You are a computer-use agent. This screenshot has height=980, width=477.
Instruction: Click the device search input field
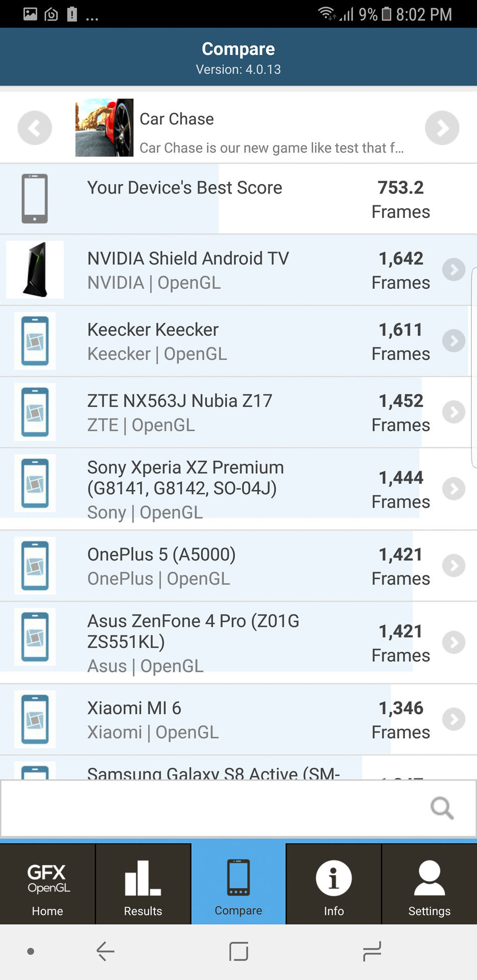point(214,808)
